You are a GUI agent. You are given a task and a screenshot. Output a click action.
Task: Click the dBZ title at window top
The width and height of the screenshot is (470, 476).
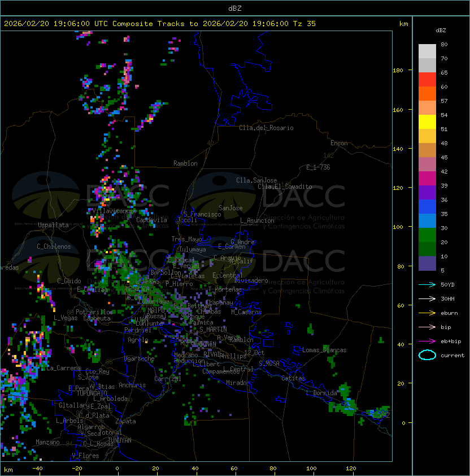point(235,8)
